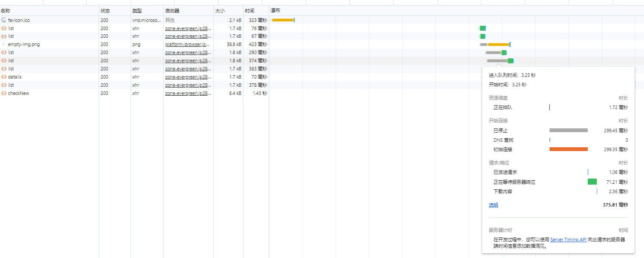Viewport: 644px width, 258px height.
Task: Sort by the 状态 column header
Action: click(105, 10)
